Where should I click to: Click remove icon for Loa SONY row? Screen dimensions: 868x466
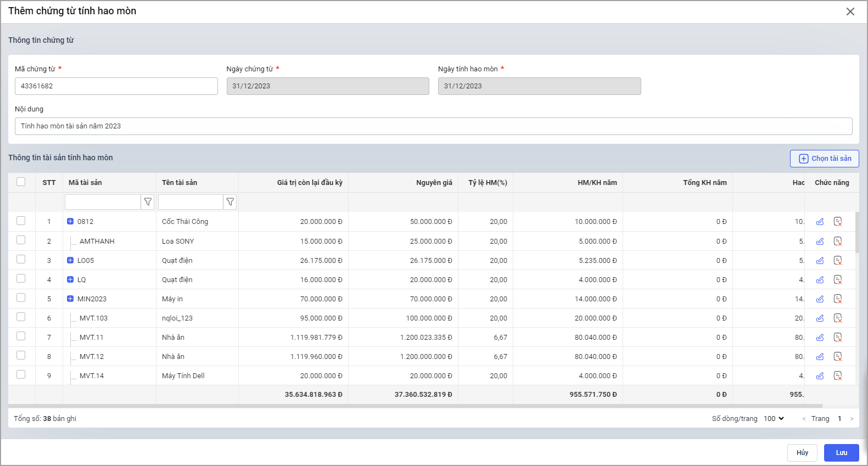pyautogui.click(x=838, y=241)
